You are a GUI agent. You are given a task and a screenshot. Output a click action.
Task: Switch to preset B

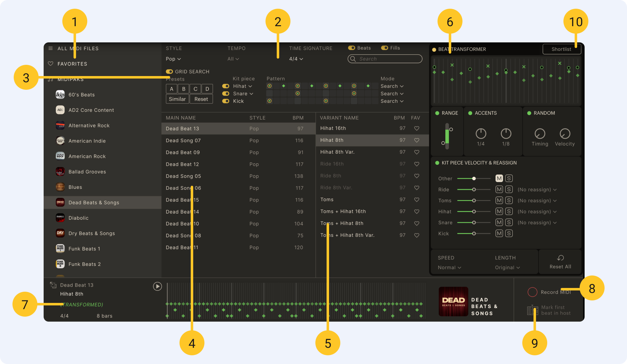pyautogui.click(x=183, y=89)
